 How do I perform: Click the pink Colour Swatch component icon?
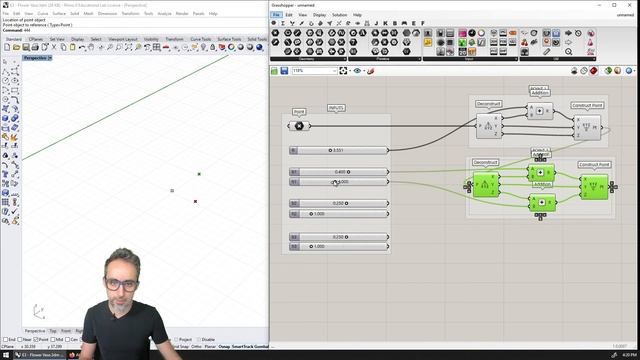coord(462,33)
